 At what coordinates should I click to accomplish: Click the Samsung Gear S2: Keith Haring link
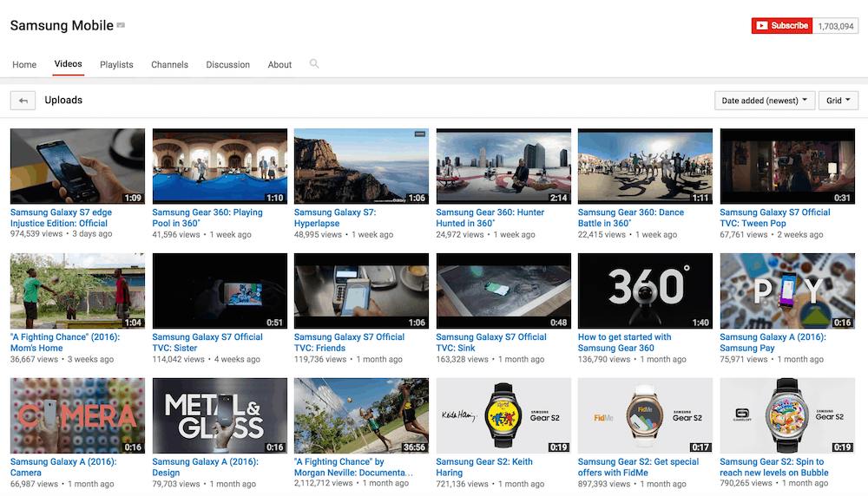click(x=483, y=467)
